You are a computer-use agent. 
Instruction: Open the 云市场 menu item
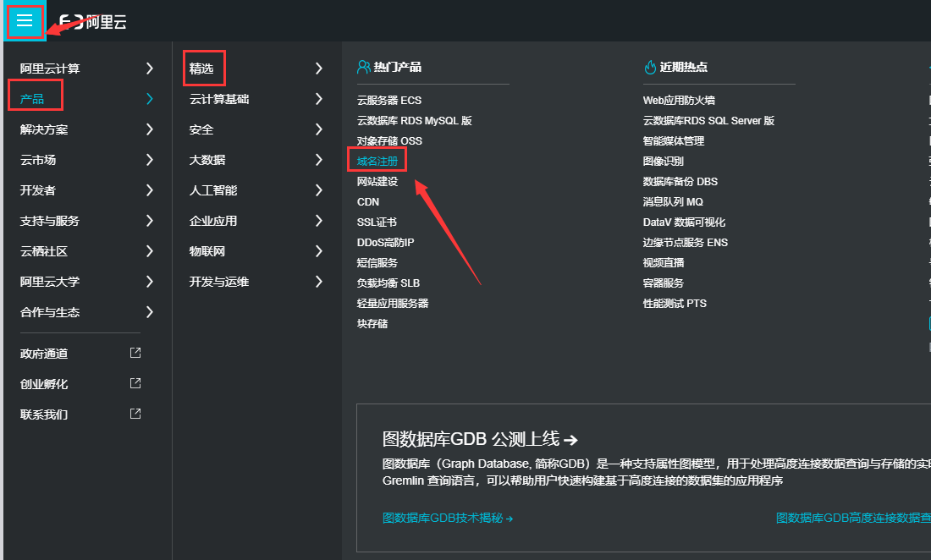point(38,160)
